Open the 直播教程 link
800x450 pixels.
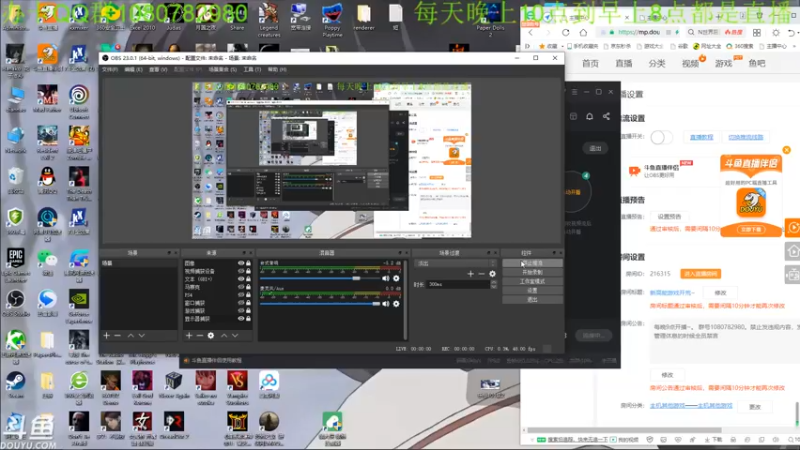tap(702, 137)
